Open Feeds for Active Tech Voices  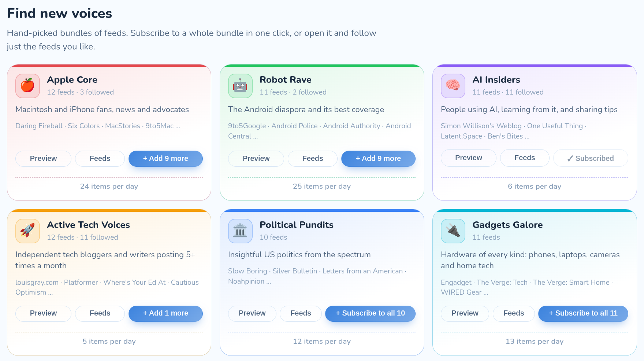(x=100, y=313)
